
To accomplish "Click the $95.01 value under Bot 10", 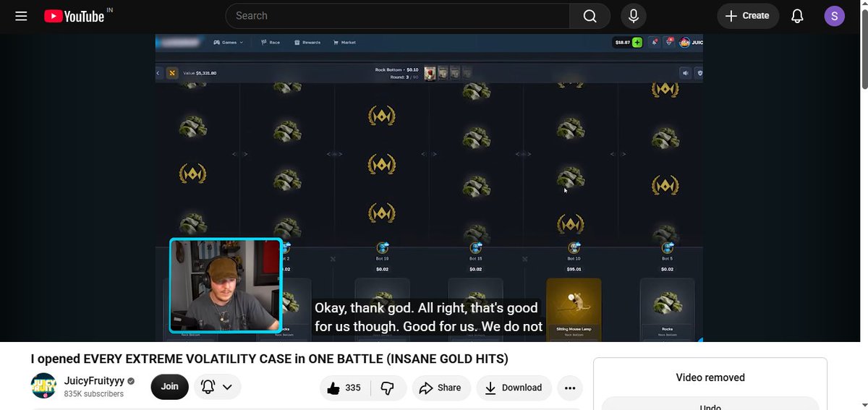I will (x=574, y=269).
